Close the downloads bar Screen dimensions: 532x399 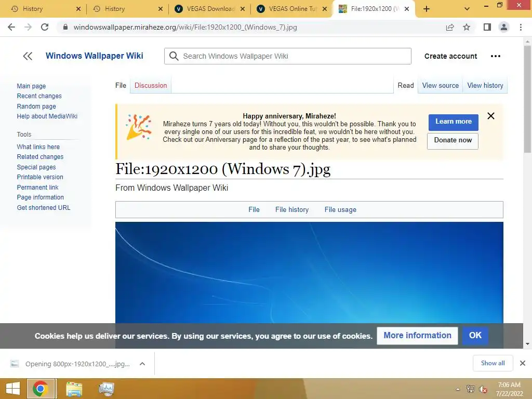523,363
